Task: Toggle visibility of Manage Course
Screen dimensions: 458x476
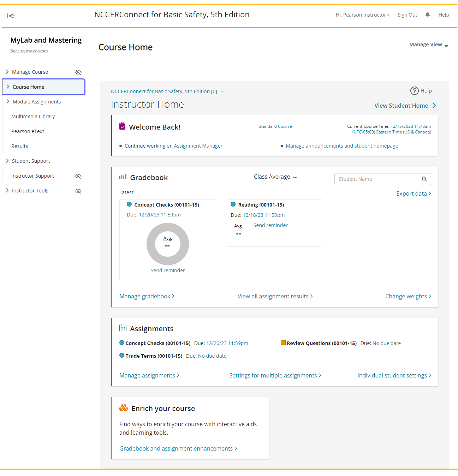Action: 78,72
